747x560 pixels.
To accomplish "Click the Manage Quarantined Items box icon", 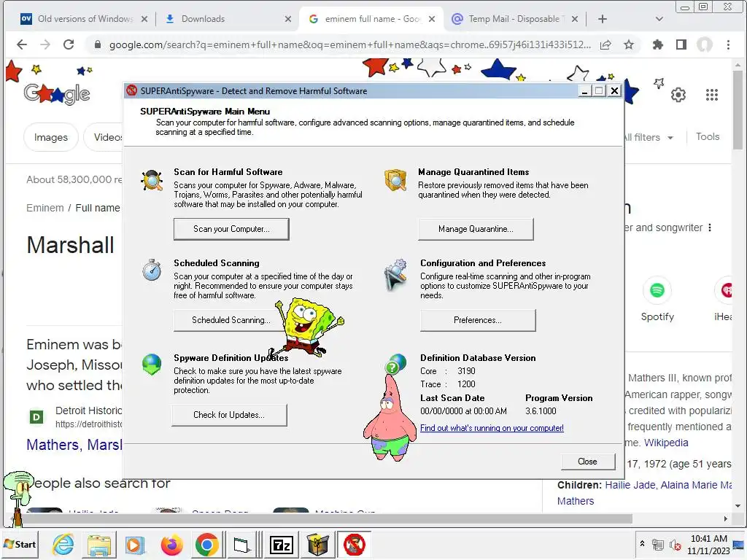I will [x=395, y=180].
